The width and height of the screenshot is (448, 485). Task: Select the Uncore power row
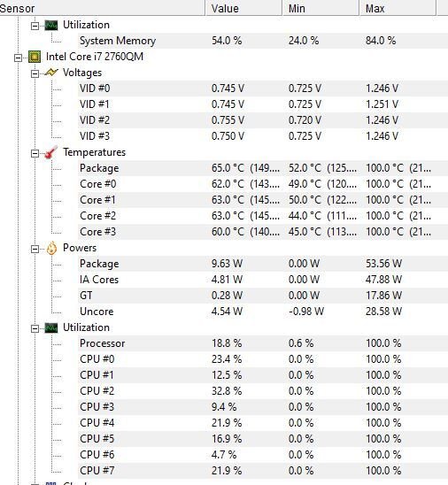(x=263, y=312)
